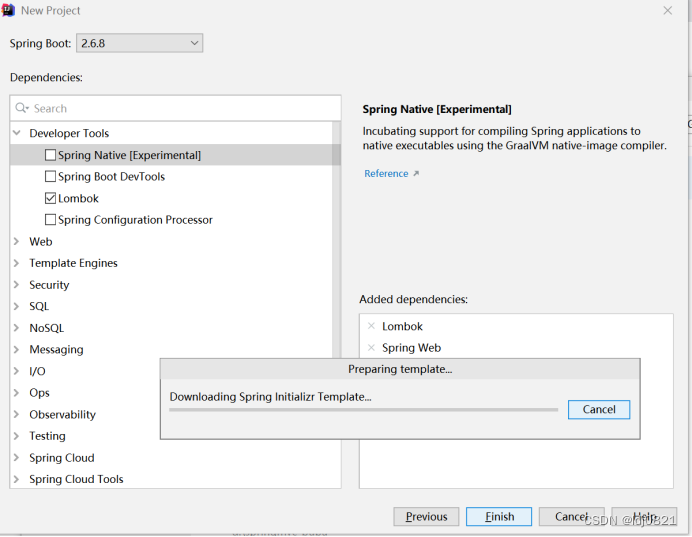
Task: Select the Spring Cloud Tools label
Action: pyautogui.click(x=76, y=479)
